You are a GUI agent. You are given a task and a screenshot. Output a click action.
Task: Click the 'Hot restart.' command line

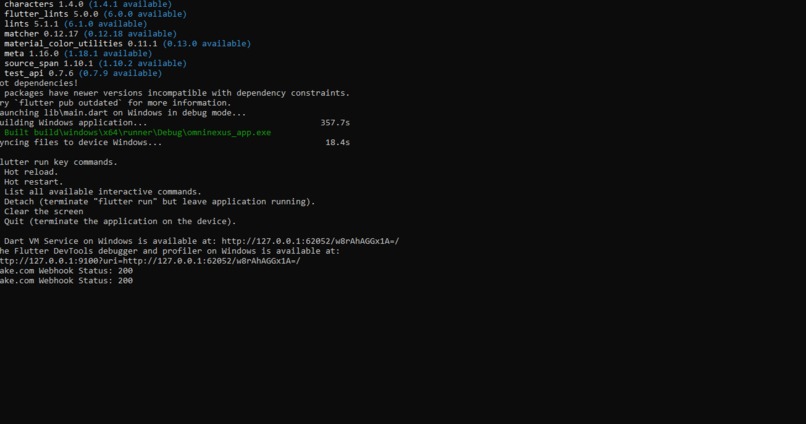pyautogui.click(x=33, y=182)
